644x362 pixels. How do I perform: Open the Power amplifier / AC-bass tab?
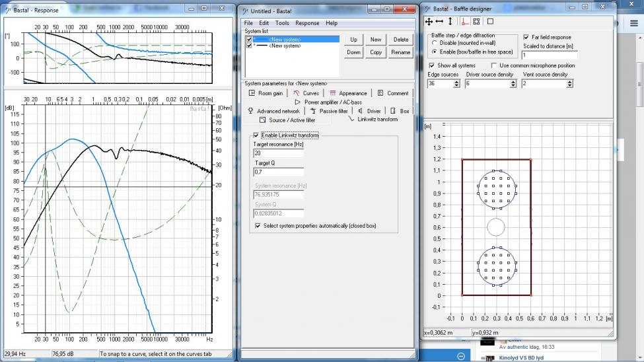[x=328, y=102]
